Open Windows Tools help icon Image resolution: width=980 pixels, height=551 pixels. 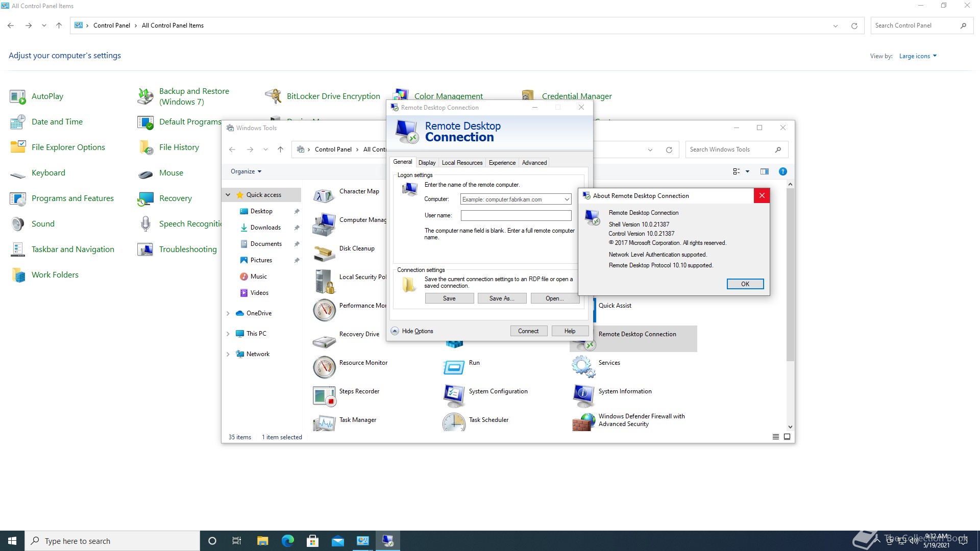pos(782,171)
